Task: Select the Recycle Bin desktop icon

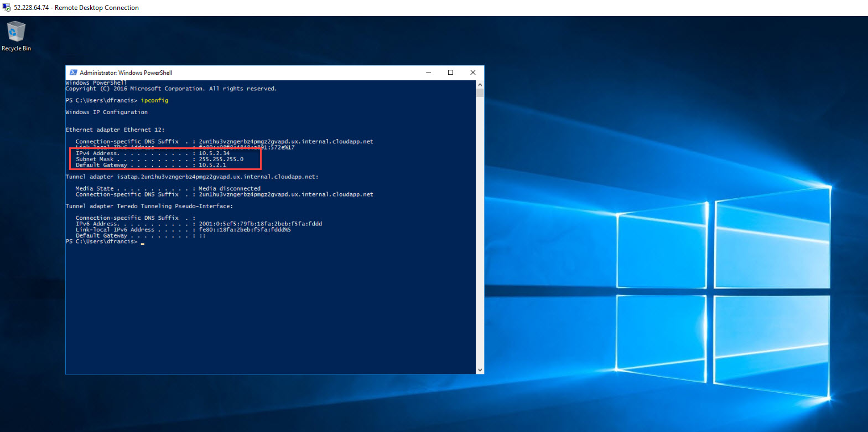Action: pos(15,35)
